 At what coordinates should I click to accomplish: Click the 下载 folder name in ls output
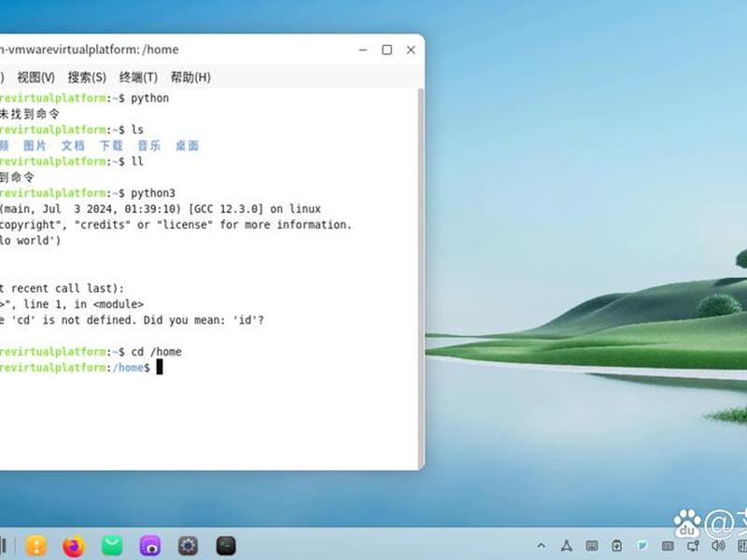[x=111, y=146]
